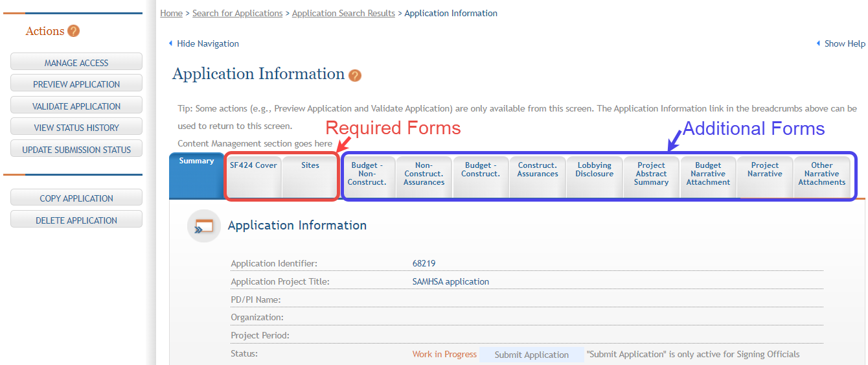Image resolution: width=868 pixels, height=365 pixels.
Task: Return to Application Search Results breadcrumb
Action: (x=343, y=13)
